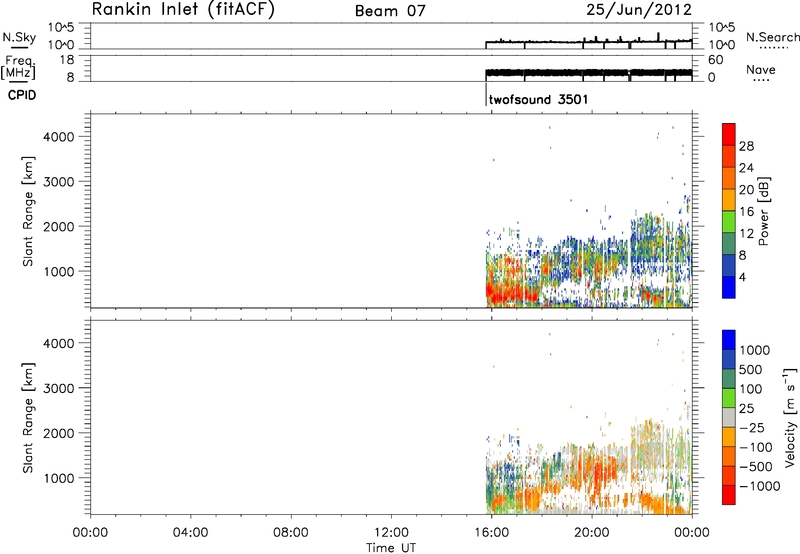Select the "3000" tick in the velocity panel
This screenshot has height=554, width=800.
59,388
